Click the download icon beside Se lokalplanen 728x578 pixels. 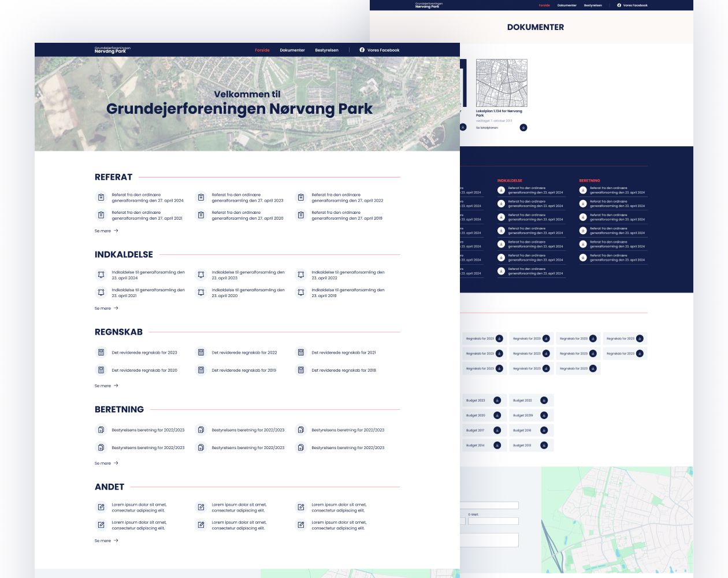coord(523,128)
